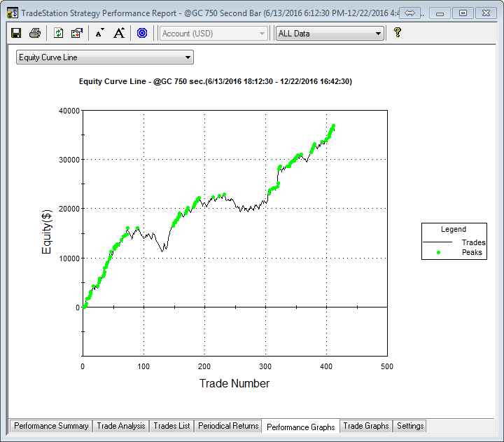Open report properties settings icon

pyautogui.click(x=77, y=33)
